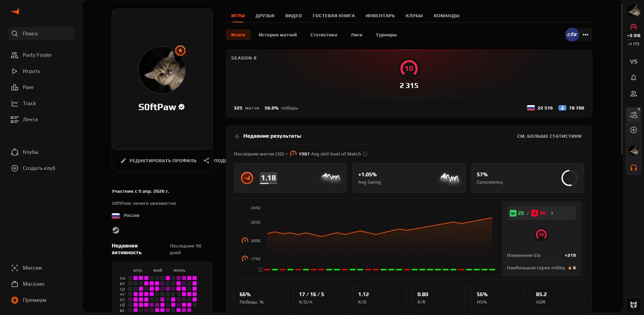Image resolution: width=644 pixels, height=315 pixels.
Task: Click the share icon beside profile edit
Action: (206, 161)
